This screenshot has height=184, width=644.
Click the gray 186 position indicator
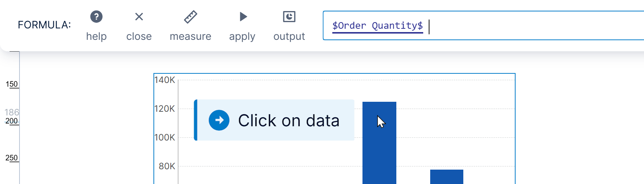11,112
